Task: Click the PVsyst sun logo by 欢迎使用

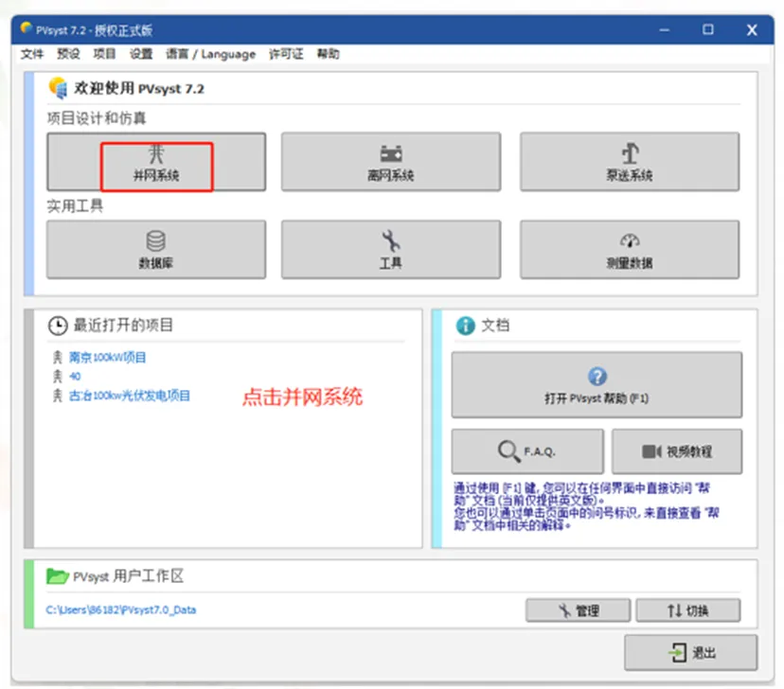Action: pos(58,87)
